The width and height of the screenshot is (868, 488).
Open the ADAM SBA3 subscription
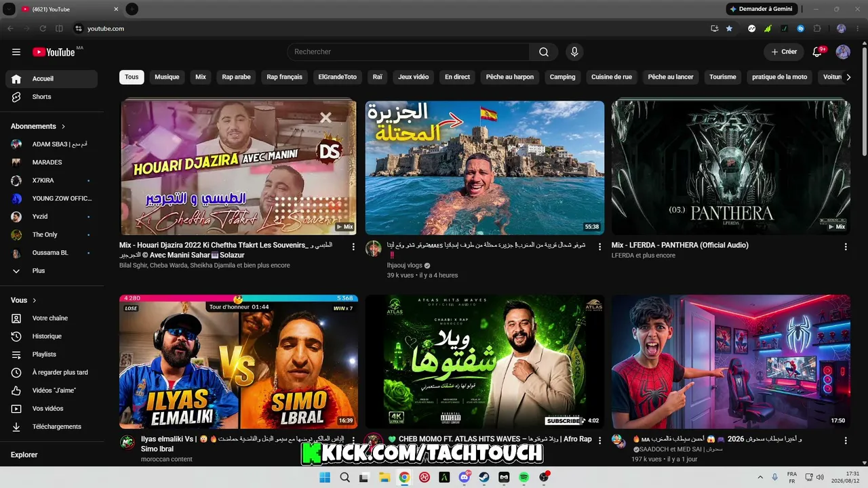tap(52, 144)
